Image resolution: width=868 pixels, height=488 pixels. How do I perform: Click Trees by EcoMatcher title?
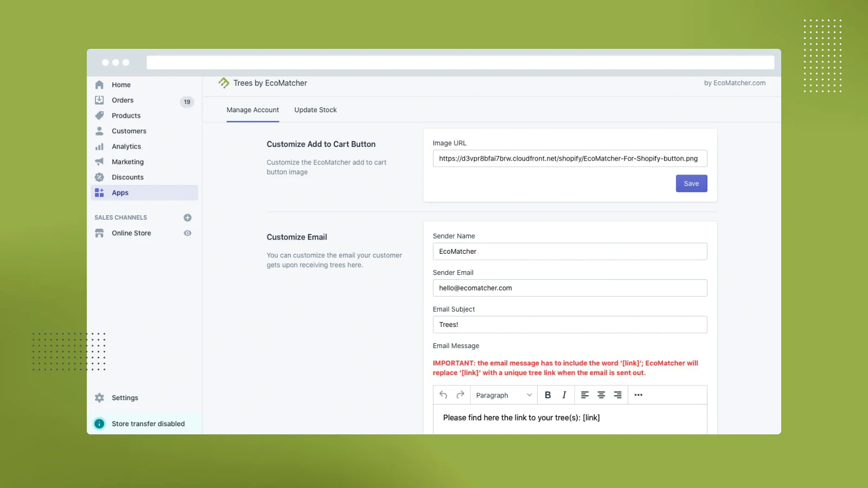[270, 83]
